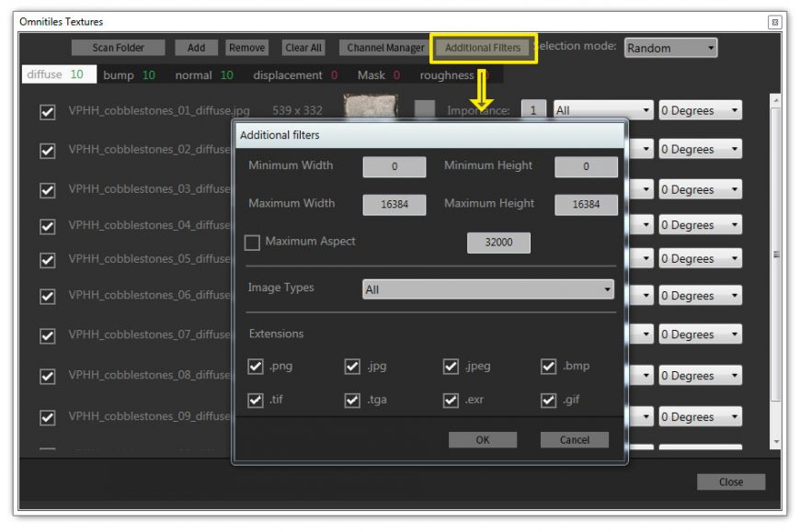800x532 pixels.
Task: Switch to the bump channel tab
Action: coord(129,75)
